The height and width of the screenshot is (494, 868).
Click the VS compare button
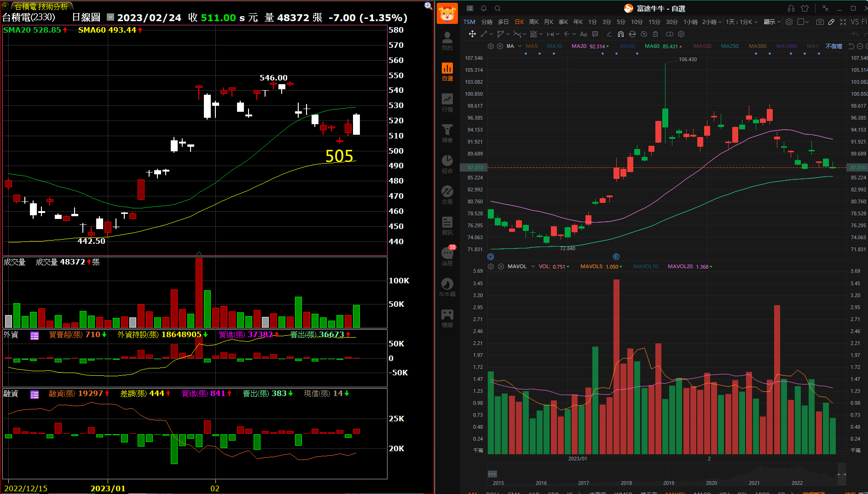pos(855,22)
